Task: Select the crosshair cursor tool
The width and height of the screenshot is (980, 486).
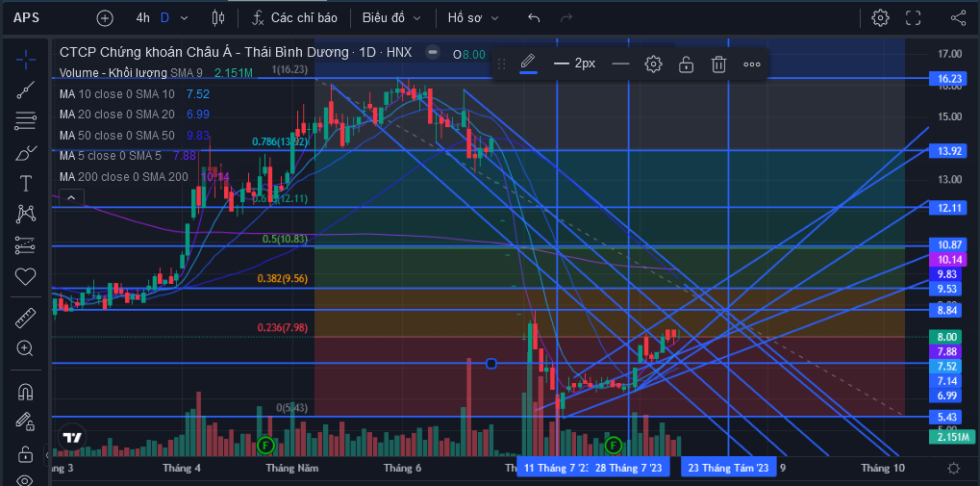Action: [26, 60]
